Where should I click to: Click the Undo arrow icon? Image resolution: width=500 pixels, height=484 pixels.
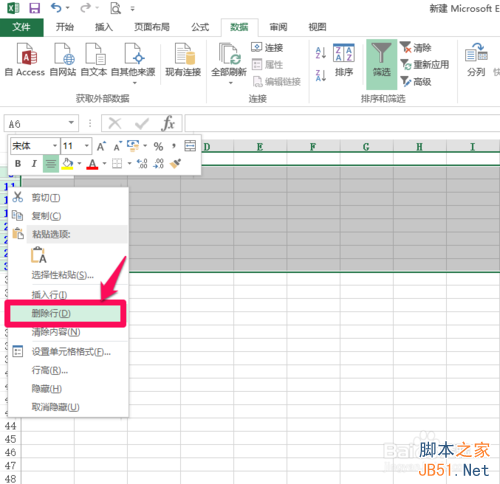click(x=56, y=8)
